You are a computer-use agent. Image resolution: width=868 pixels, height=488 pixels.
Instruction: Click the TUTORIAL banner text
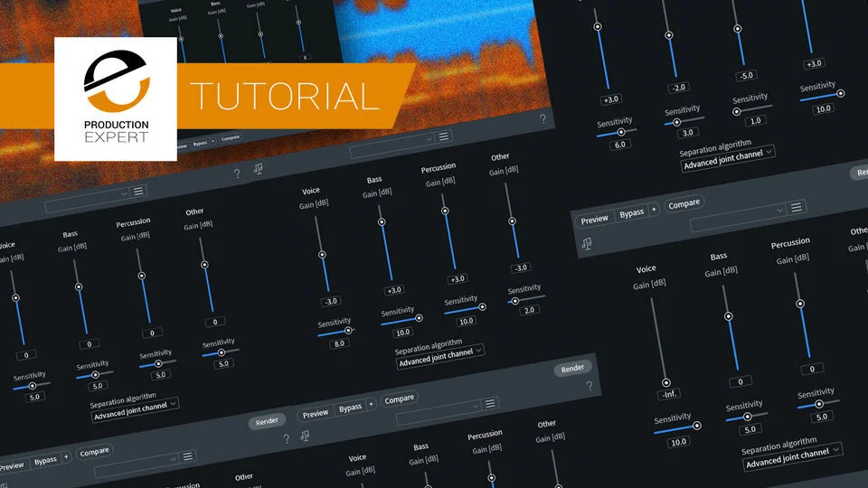click(x=285, y=97)
